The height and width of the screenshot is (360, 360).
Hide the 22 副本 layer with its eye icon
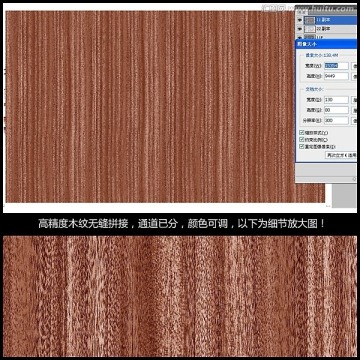pyautogui.click(x=299, y=29)
